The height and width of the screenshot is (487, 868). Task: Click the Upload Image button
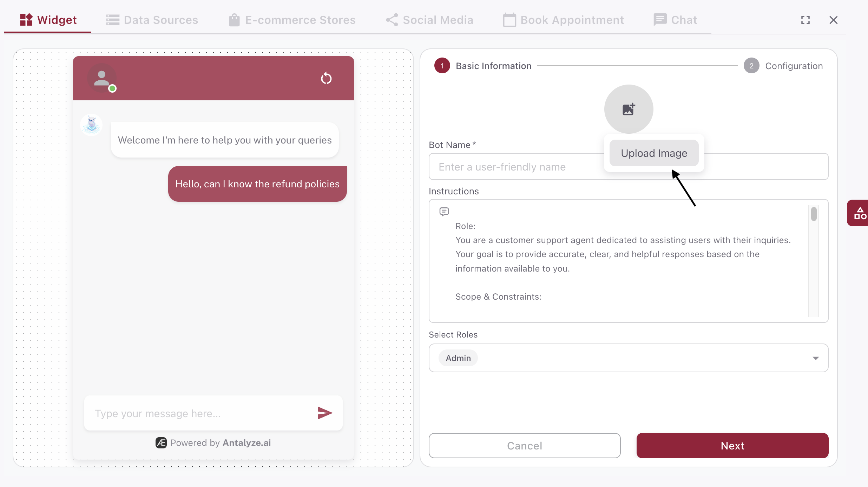(653, 153)
